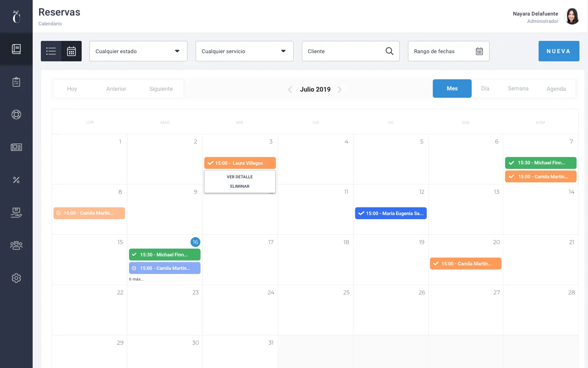588x368 pixels.
Task: Open the 15:00 Camila Martin event on day 7
Action: (x=541, y=177)
